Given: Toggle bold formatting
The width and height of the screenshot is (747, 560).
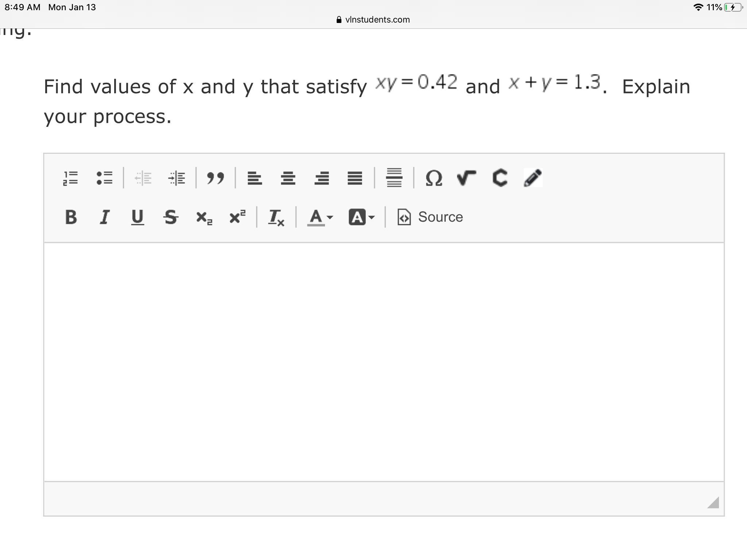Looking at the screenshot, I should (x=71, y=217).
